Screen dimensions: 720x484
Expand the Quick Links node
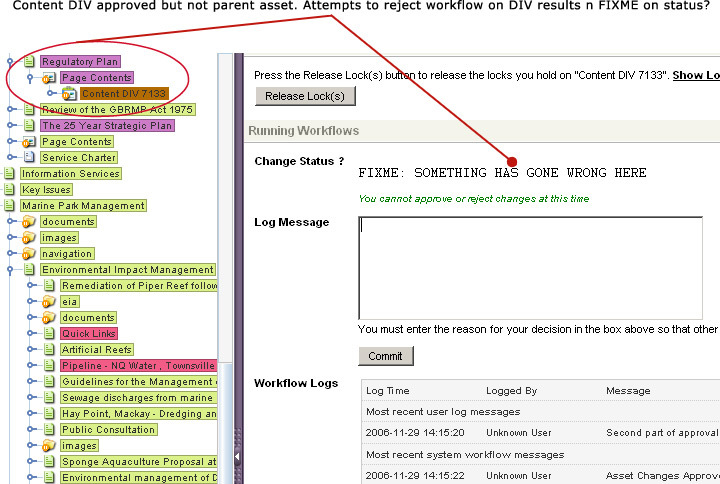30,333
